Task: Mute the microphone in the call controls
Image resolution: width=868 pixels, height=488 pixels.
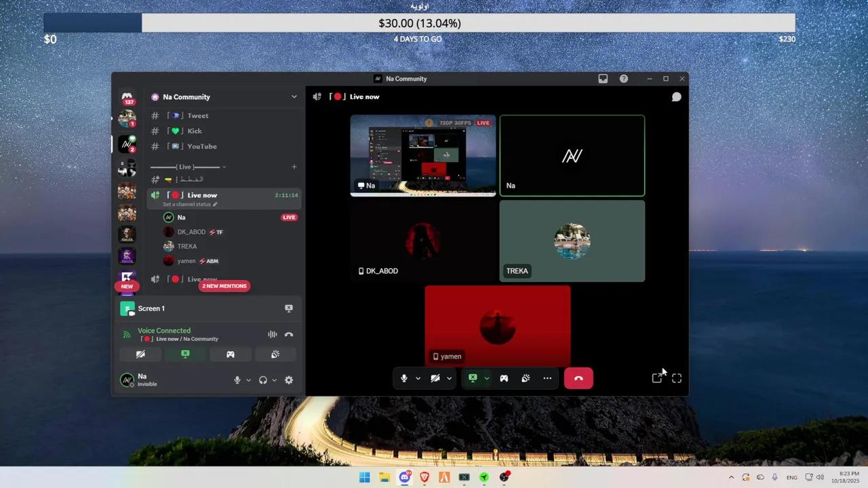Action: tap(404, 378)
